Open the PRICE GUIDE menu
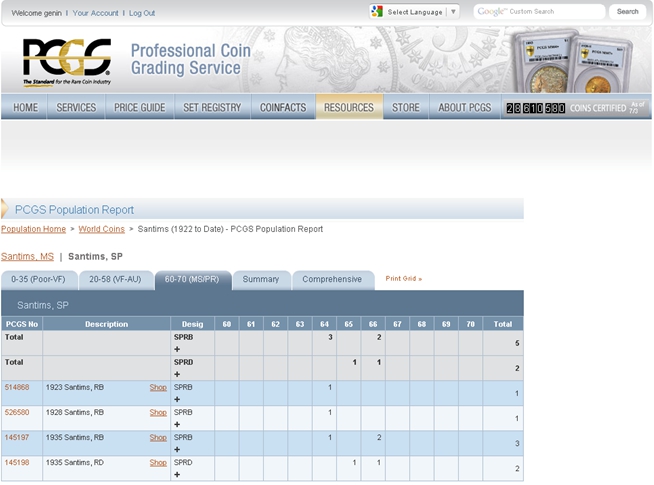Viewport: 654px width, 485px height. tap(140, 108)
